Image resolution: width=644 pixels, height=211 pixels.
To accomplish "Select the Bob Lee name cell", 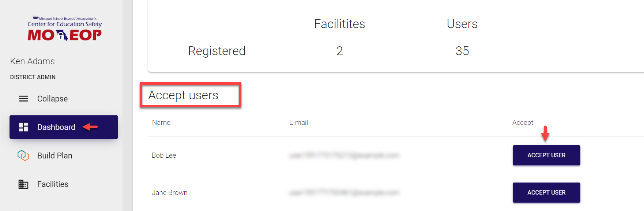I will (x=164, y=156).
